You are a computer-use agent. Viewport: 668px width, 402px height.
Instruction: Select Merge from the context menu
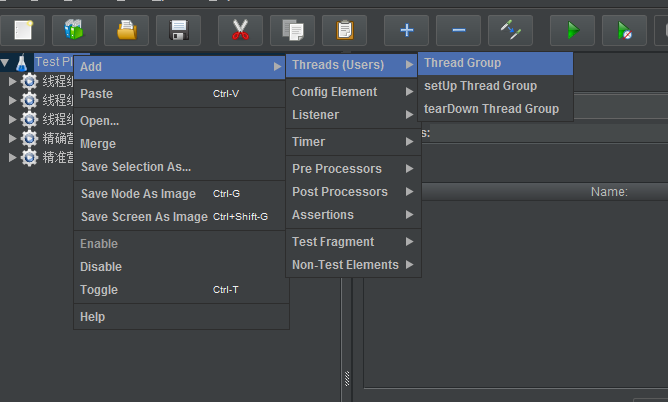(x=181, y=144)
